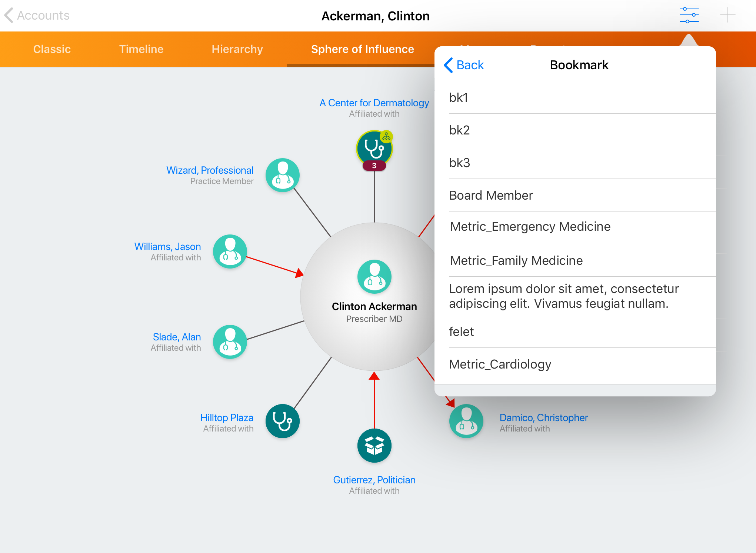
Task: Click Damico, Christopher doctor node icon
Action: [466, 421]
